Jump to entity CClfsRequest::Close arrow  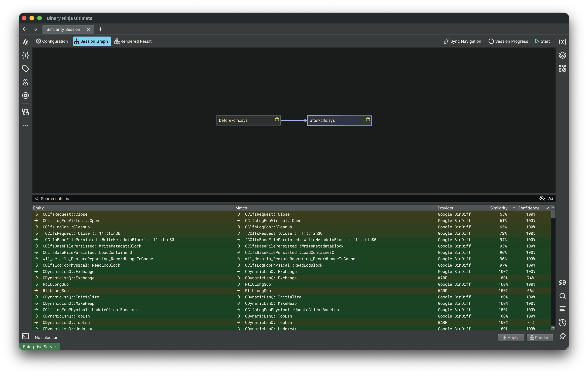pyautogui.click(x=36, y=214)
